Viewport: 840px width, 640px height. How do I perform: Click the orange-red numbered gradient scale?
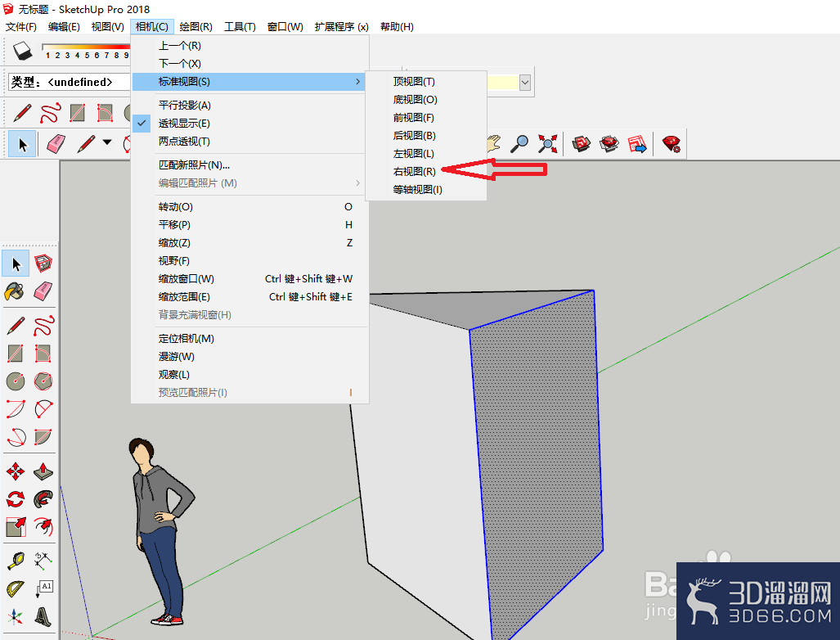coord(86,51)
